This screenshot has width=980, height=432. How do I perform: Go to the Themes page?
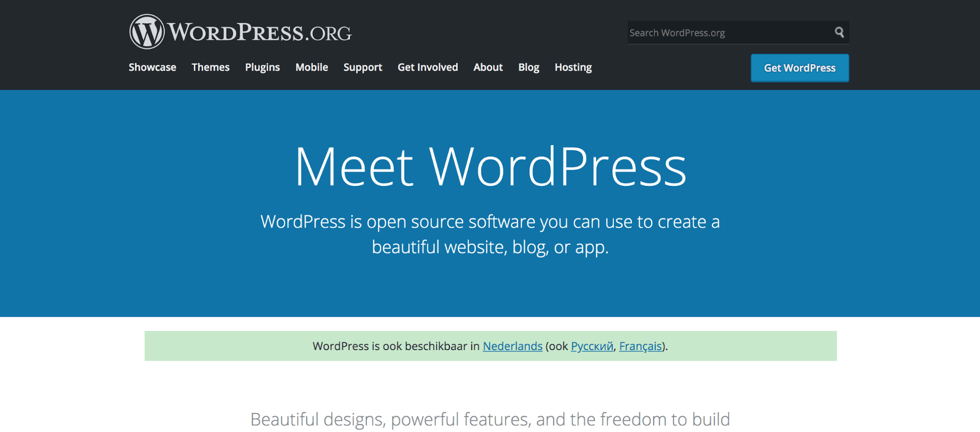(x=210, y=67)
